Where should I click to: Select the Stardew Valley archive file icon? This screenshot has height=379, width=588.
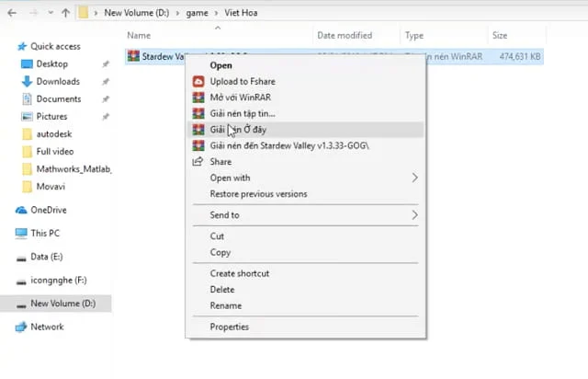[133, 56]
